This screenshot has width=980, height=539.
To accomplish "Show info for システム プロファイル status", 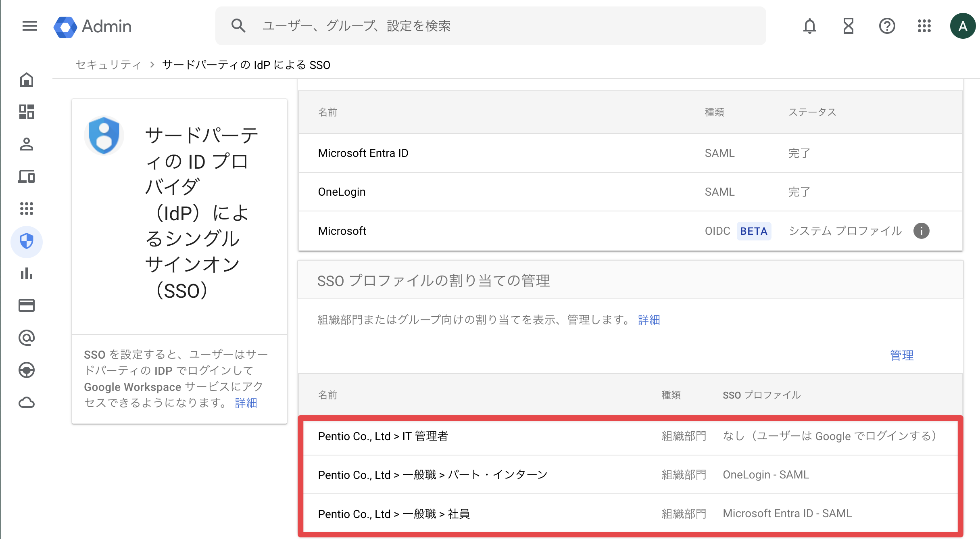I will point(921,231).
